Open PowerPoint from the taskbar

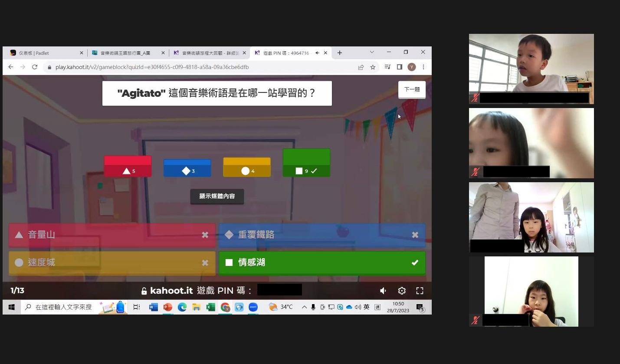coord(168,307)
